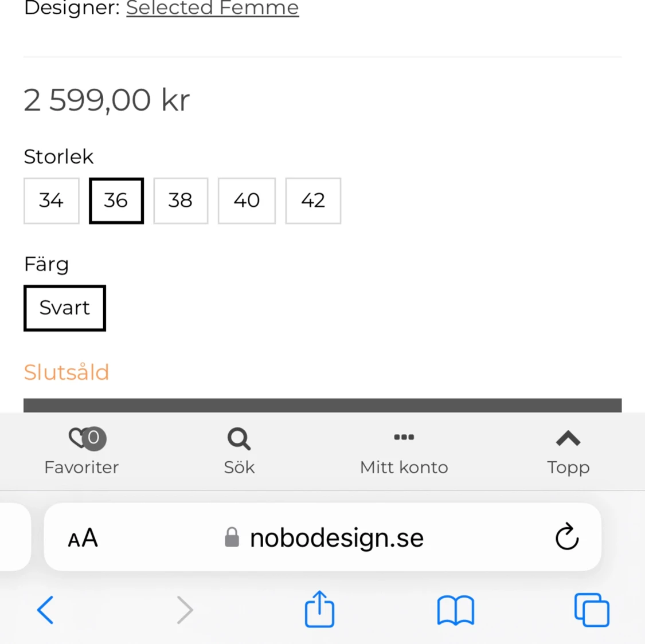Reload the page with the refresh icon

[x=566, y=537]
